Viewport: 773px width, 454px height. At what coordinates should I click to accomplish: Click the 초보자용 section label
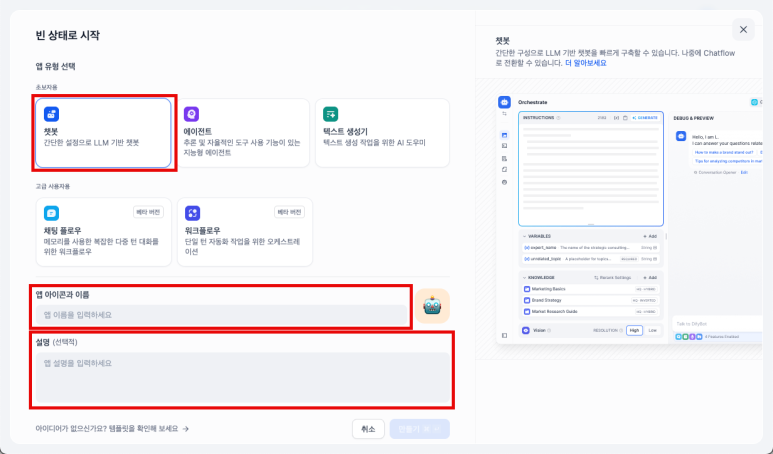46,87
